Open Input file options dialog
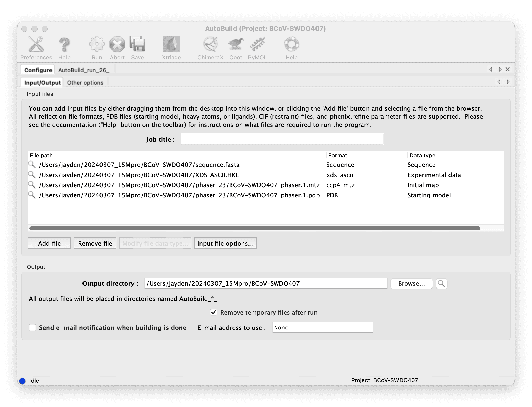 pyautogui.click(x=226, y=243)
